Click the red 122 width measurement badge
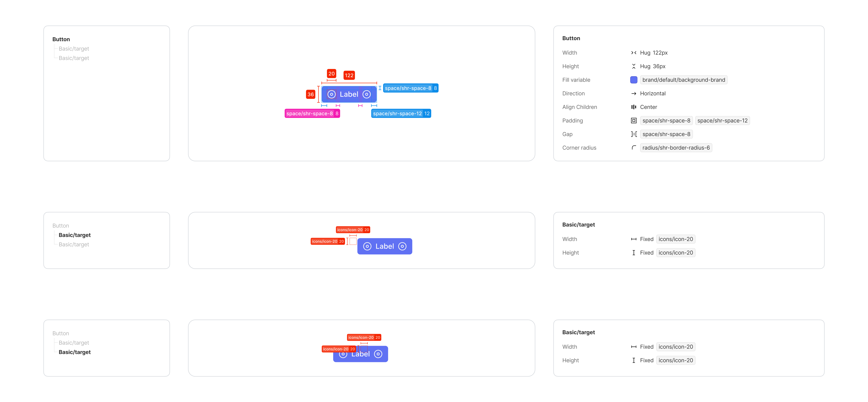 click(349, 75)
